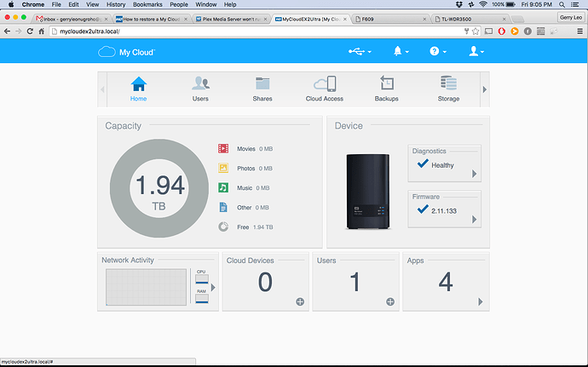Click the Other files icon
Image resolution: width=588 pixels, height=367 pixels.
[x=223, y=207]
